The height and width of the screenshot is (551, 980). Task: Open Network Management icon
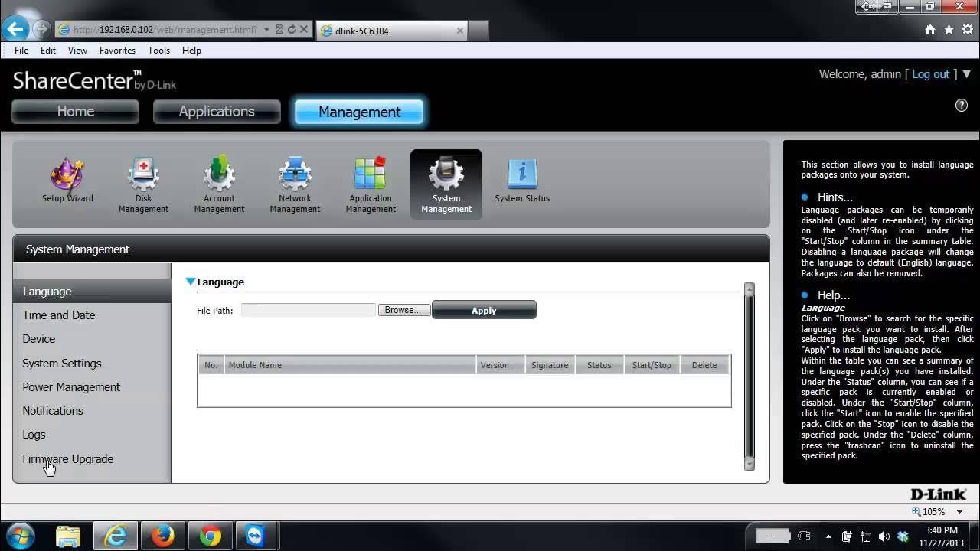[x=295, y=185]
